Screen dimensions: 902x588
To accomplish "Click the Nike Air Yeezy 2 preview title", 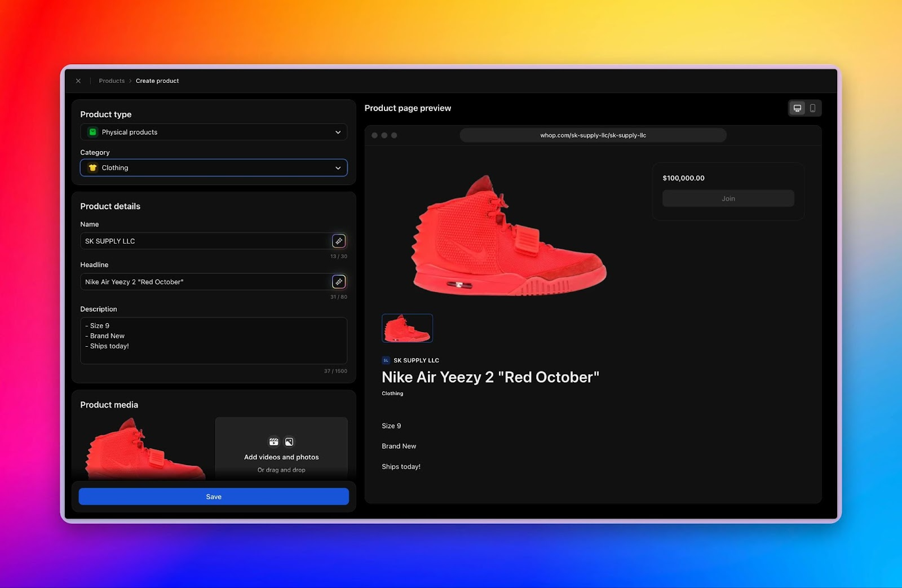I will [490, 377].
